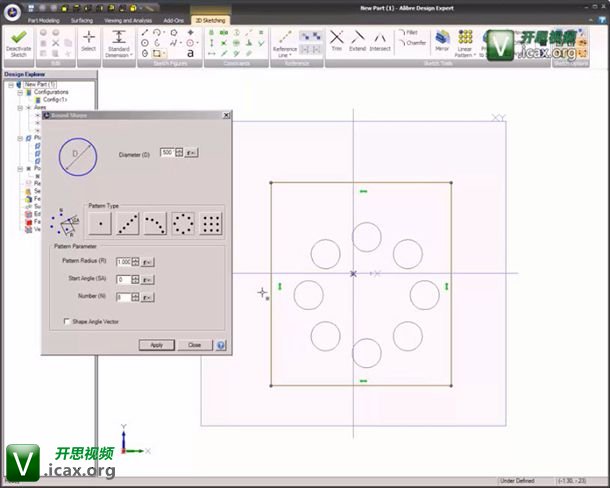Select the New Part (1) tree item

40,84
